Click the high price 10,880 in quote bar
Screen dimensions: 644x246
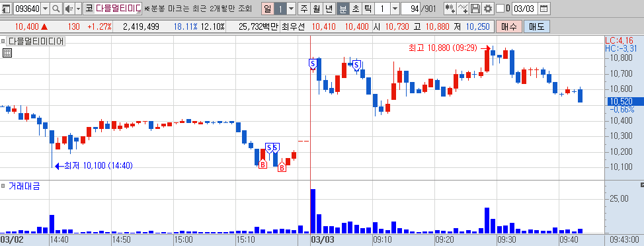coord(438,27)
